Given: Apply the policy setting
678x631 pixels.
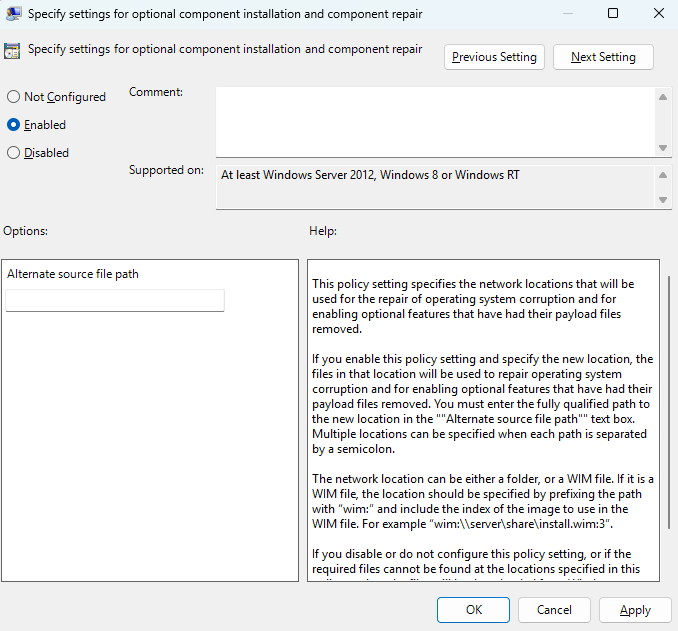Looking at the screenshot, I should click(x=635, y=610).
